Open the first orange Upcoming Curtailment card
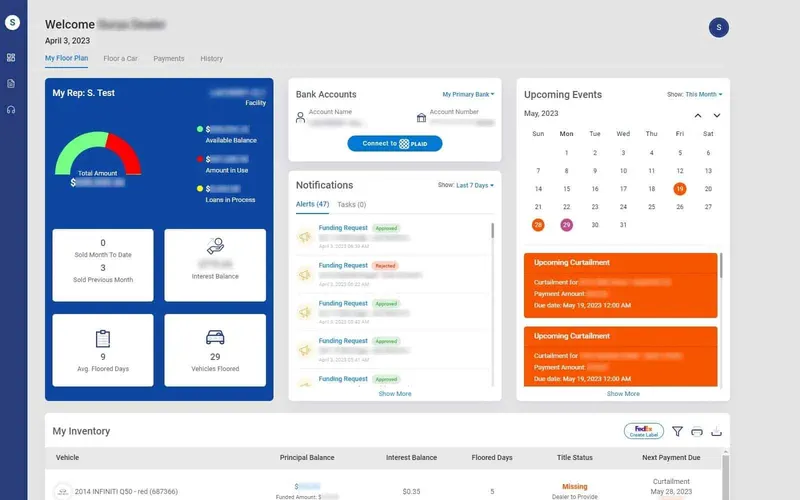 pyautogui.click(x=620, y=285)
